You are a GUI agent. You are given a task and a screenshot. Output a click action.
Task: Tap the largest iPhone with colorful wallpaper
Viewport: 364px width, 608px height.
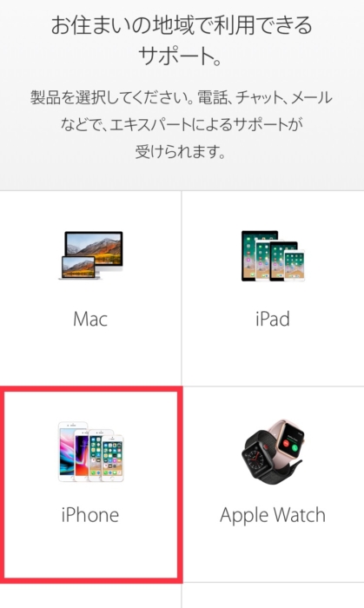click(x=69, y=452)
